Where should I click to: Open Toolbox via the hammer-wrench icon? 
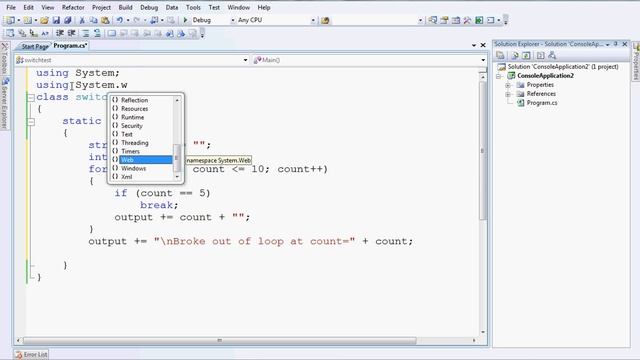(467, 20)
